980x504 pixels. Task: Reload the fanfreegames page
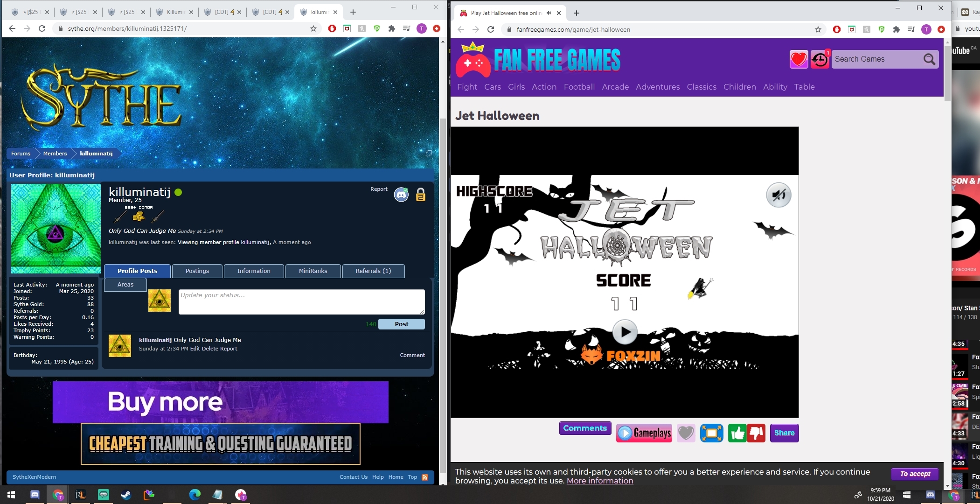click(x=491, y=29)
